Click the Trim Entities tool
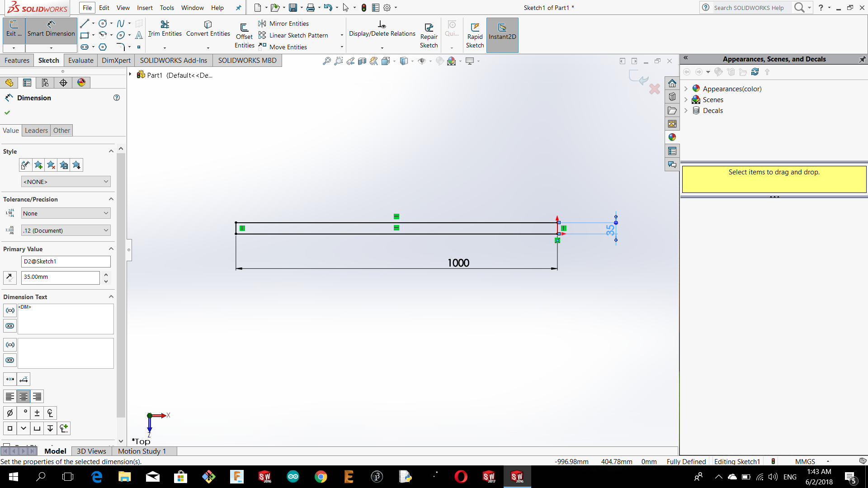 point(165,28)
